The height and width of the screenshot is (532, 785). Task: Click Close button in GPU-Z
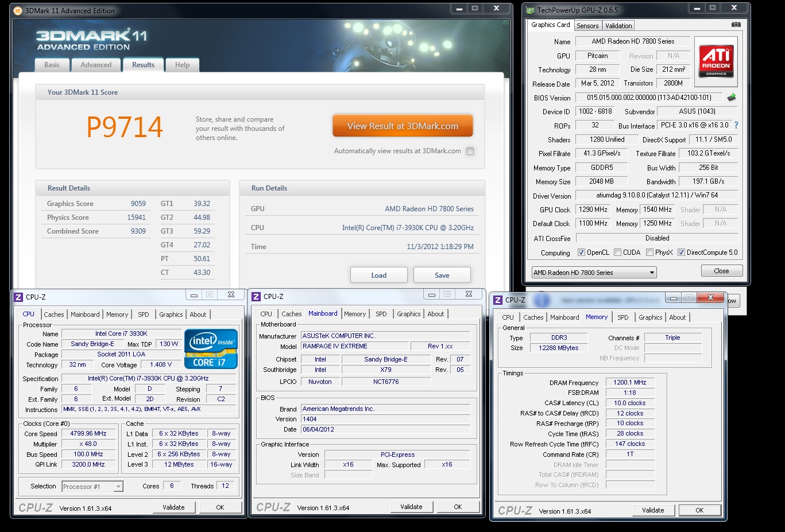(x=722, y=271)
